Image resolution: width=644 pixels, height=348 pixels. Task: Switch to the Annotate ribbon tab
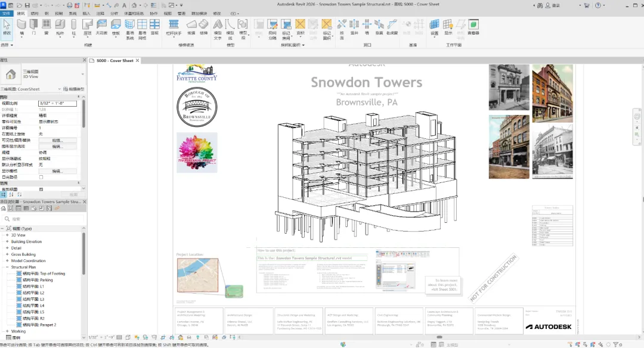pyautogui.click(x=100, y=14)
